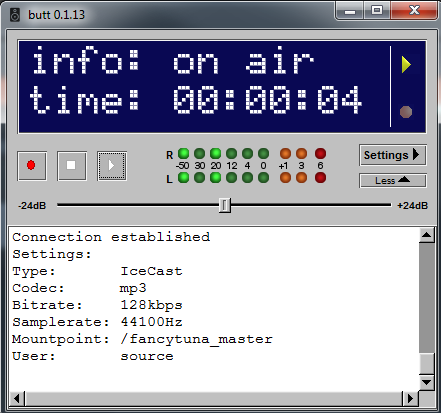Click the log scrollbar up arrow

pos(426,235)
